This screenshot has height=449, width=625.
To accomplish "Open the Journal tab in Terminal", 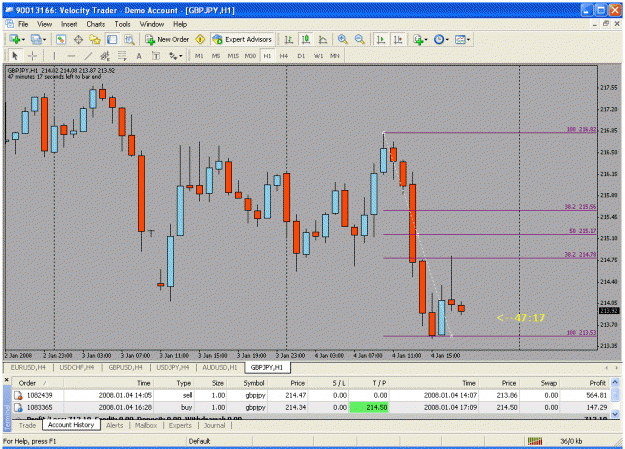I will (x=214, y=425).
